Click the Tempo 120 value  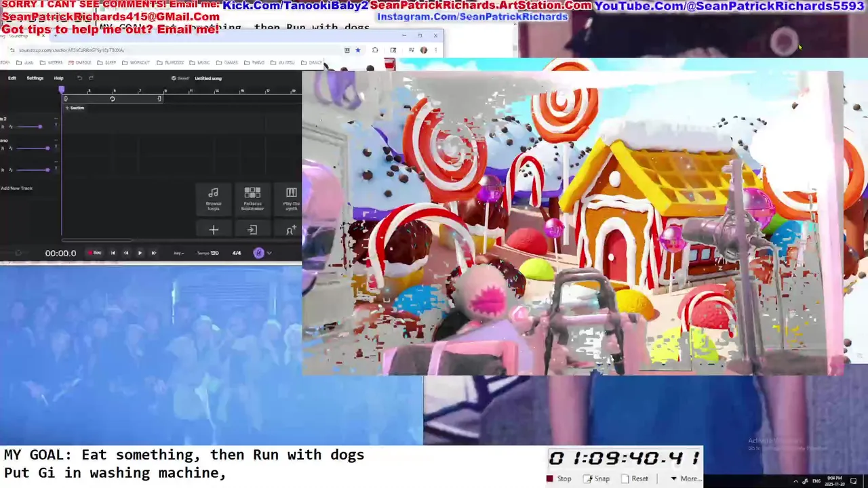click(208, 253)
